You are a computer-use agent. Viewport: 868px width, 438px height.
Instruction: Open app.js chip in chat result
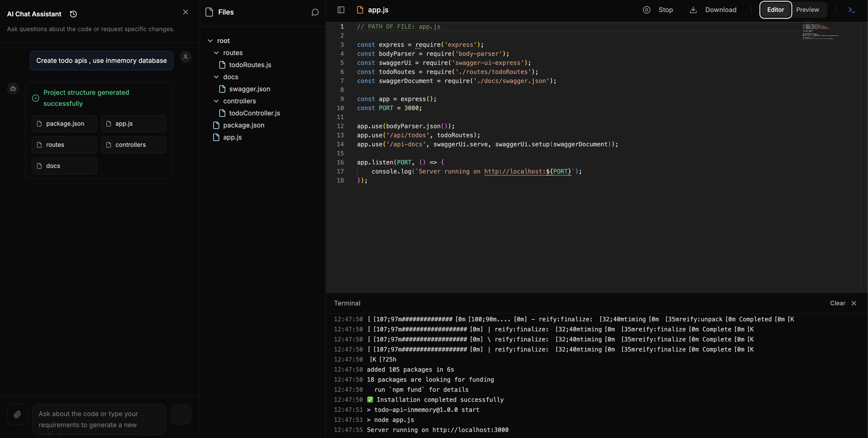[134, 124]
